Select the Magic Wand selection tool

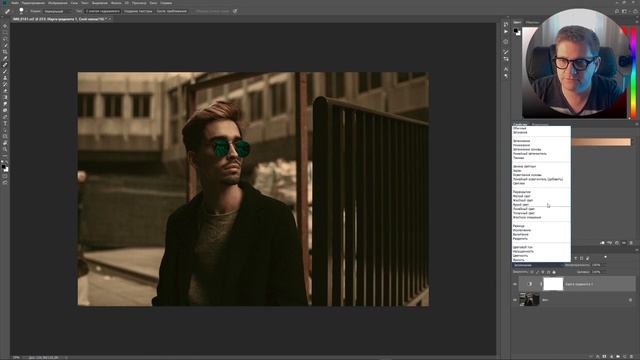tap(5, 46)
